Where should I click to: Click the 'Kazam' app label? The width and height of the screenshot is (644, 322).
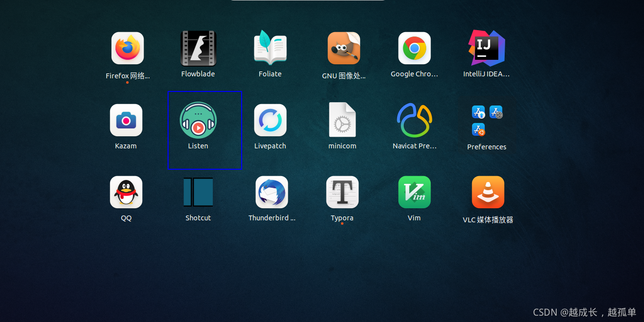126,146
